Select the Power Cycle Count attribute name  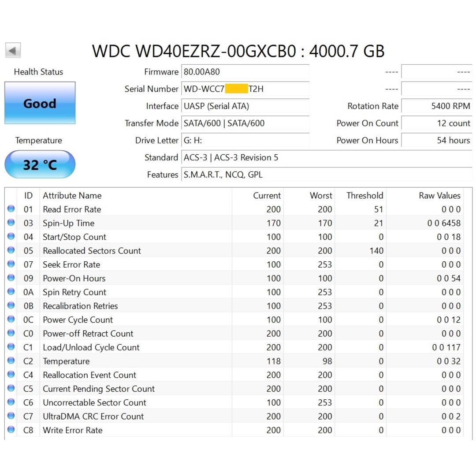(78, 320)
